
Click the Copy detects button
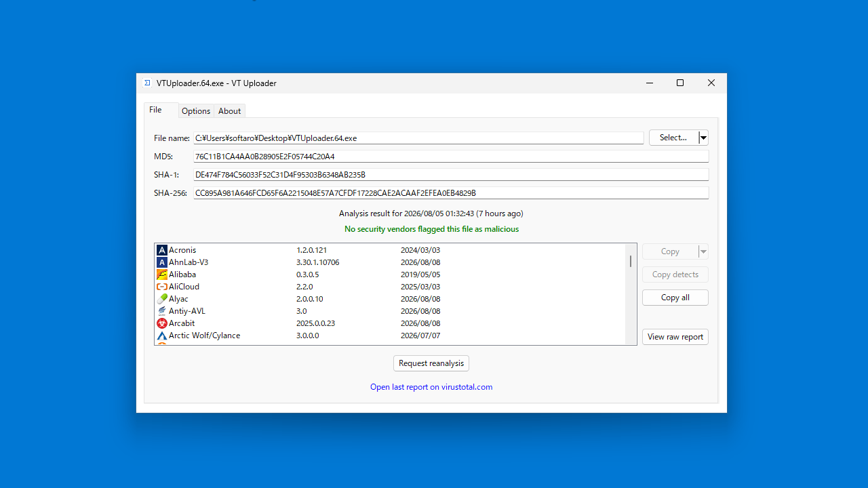(x=675, y=274)
